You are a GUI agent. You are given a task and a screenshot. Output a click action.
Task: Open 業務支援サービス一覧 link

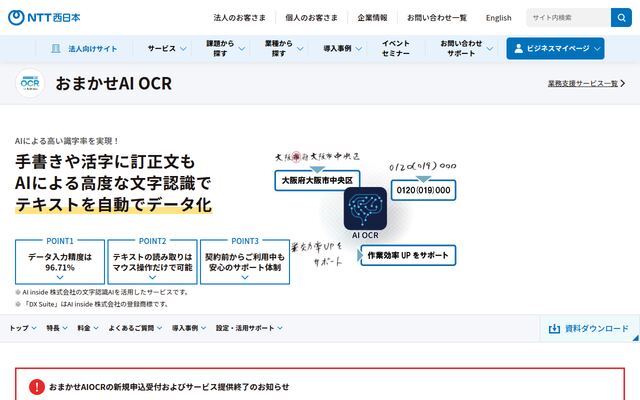[x=582, y=83]
